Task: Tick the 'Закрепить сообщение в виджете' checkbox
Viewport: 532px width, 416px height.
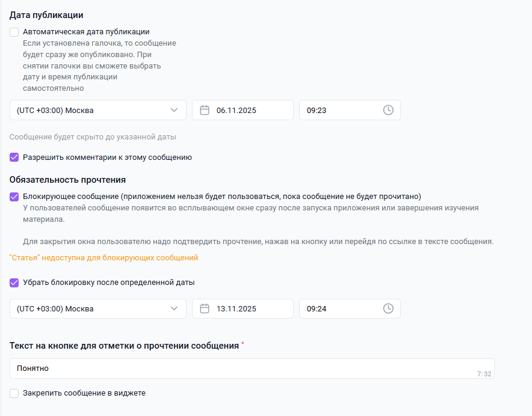Action: [x=14, y=393]
